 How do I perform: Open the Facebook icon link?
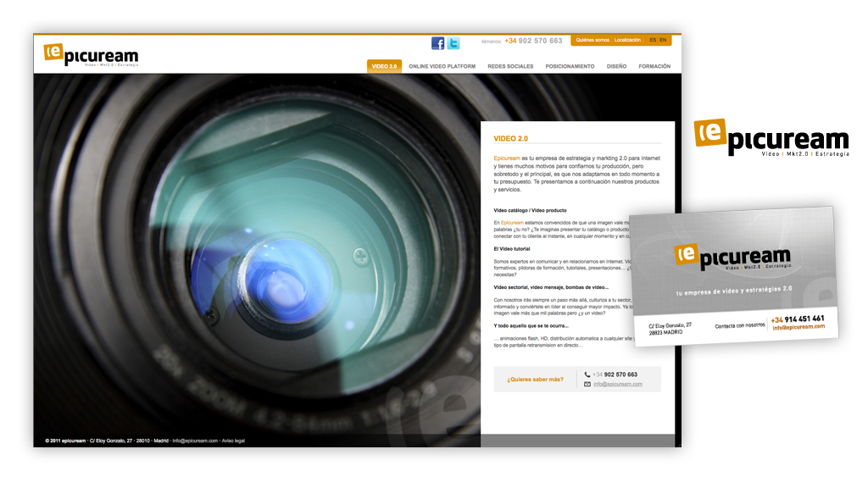click(x=437, y=43)
